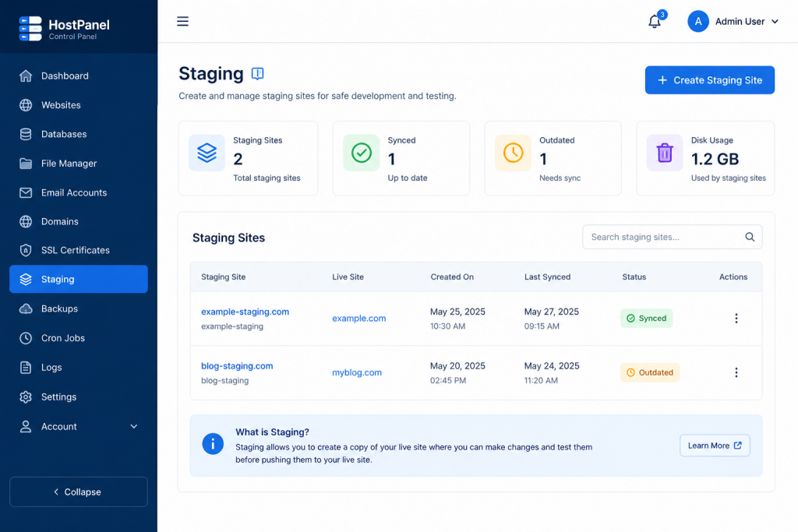Image resolution: width=798 pixels, height=532 pixels.
Task: Open File Manager in sidebar
Action: [79, 164]
